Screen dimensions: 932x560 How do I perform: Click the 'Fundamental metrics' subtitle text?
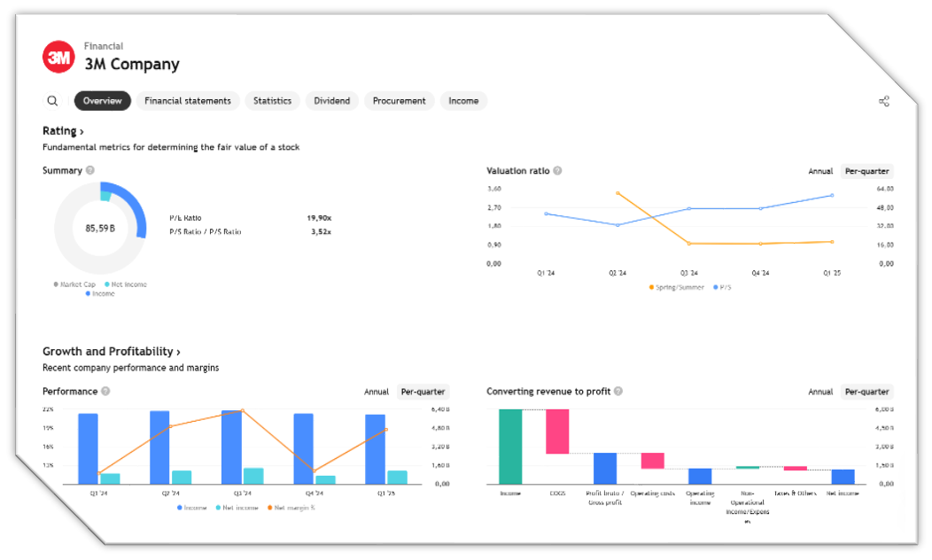(x=171, y=147)
